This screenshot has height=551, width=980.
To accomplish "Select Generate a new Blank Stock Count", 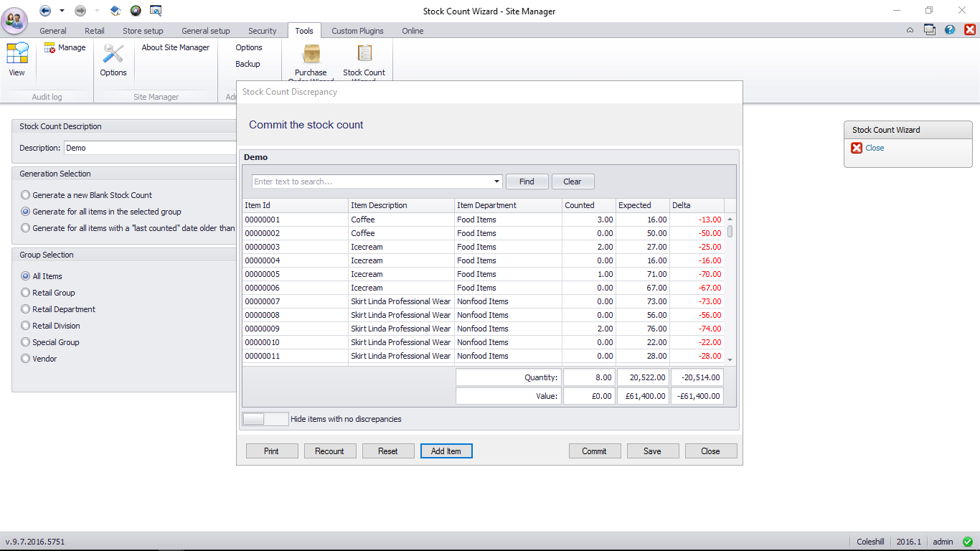I will click(26, 195).
